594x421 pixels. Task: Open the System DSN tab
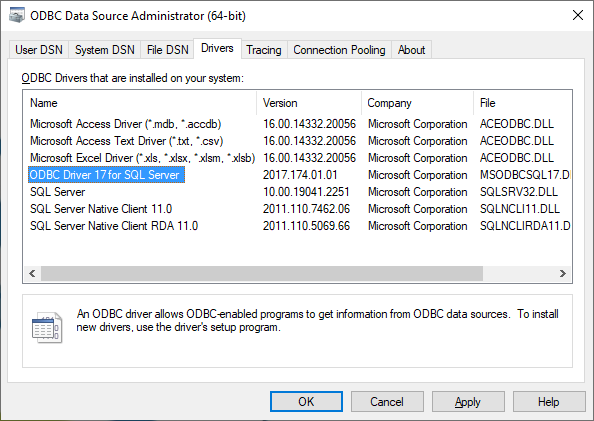click(x=105, y=50)
